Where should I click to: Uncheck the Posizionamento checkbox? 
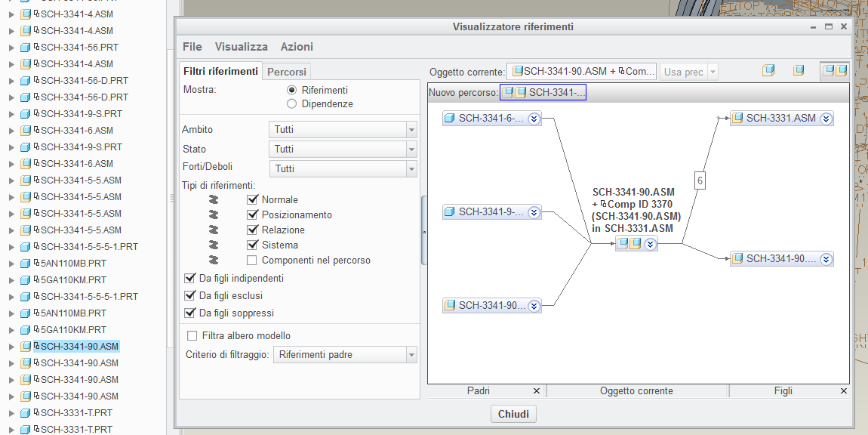[x=252, y=214]
